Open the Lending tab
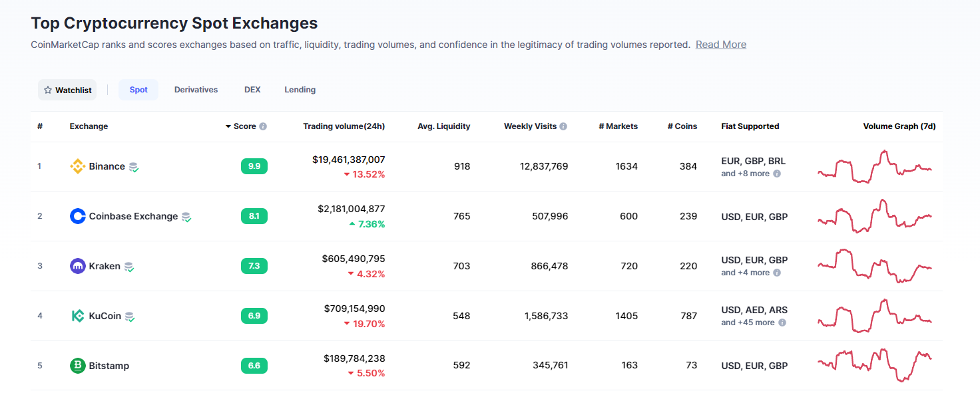980x395 pixels. click(x=300, y=90)
